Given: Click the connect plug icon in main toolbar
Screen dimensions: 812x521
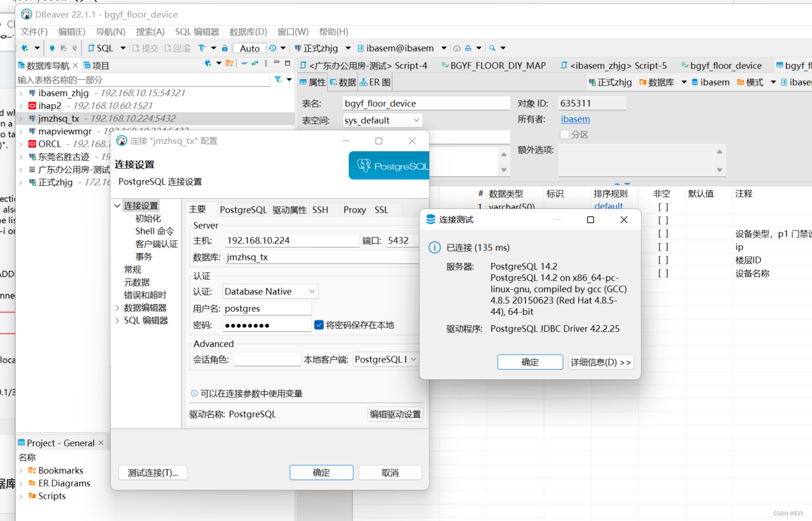Looking at the screenshot, I should click(52, 48).
